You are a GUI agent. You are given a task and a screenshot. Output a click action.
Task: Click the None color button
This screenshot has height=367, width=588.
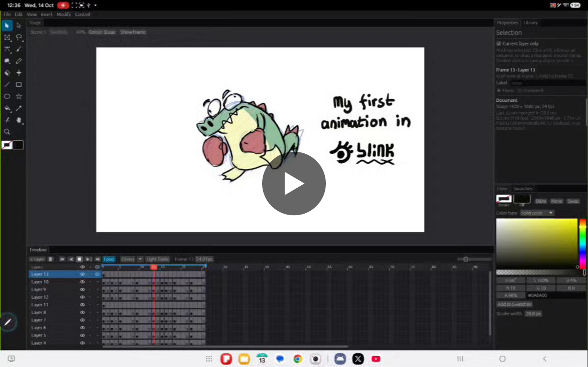pyautogui.click(x=557, y=201)
